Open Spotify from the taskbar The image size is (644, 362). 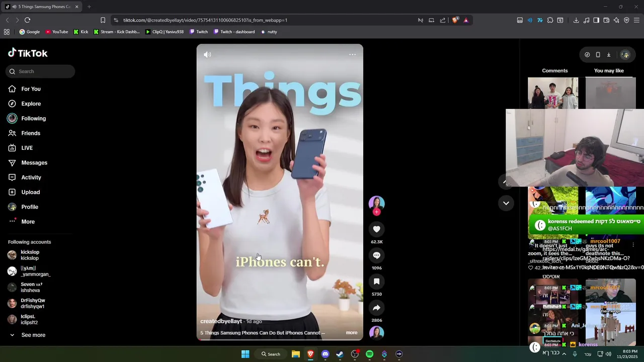(x=369, y=354)
